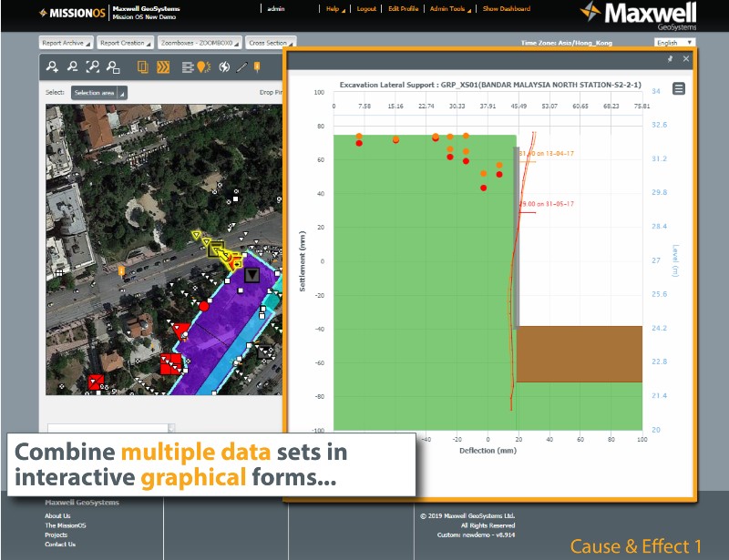Open the chart hamburger menu icon

pyautogui.click(x=678, y=88)
